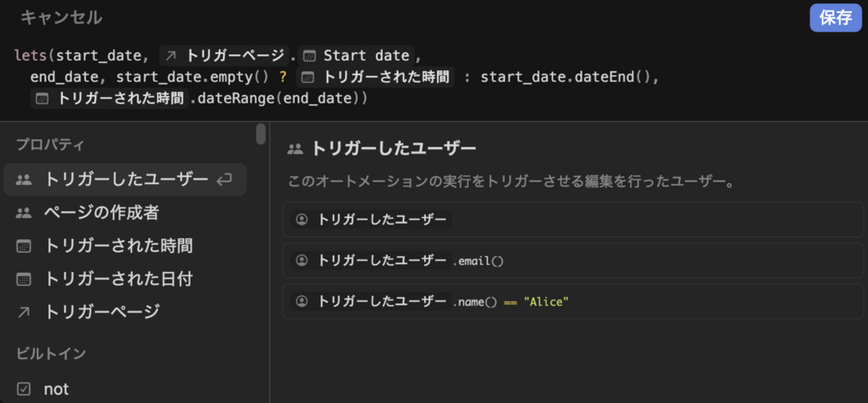The height and width of the screenshot is (403, 868).
Task: Select トリガーしたユーザー in property list
Action: 125,179
